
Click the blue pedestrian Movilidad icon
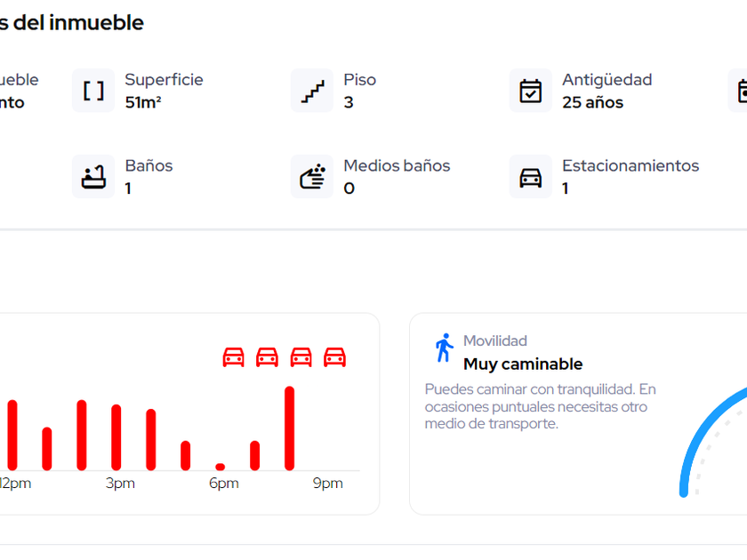tap(444, 348)
